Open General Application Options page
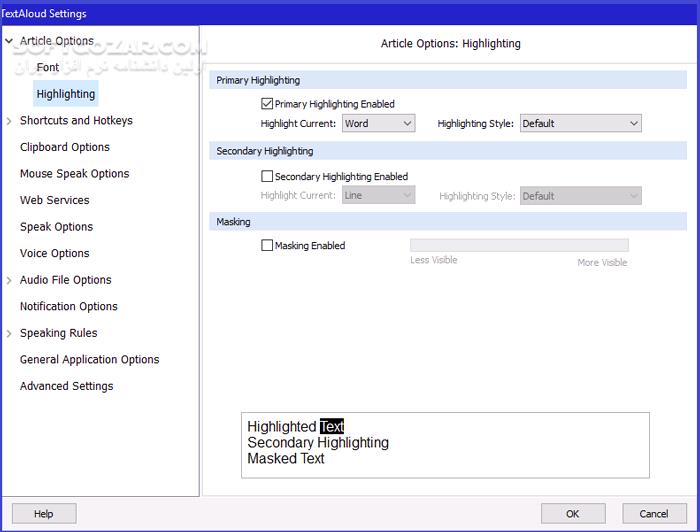Screen dimensions: 700x532 coord(89,360)
